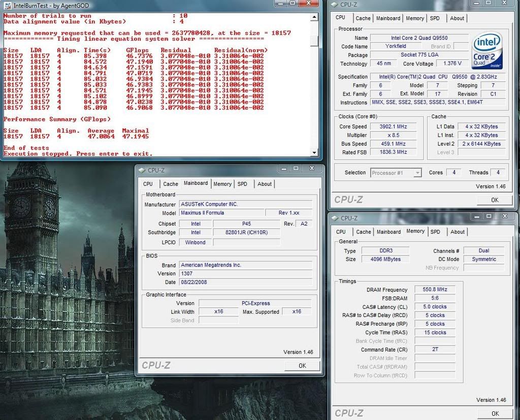Click the Graphic Interface version 'PCI-Express'
520x420 pixels.
coord(255,303)
